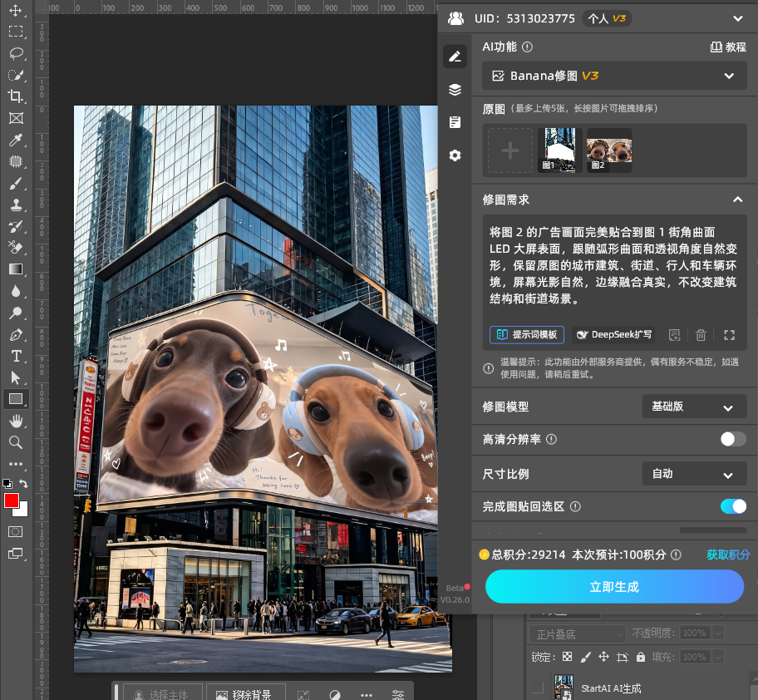The height and width of the screenshot is (700, 758).
Task: Select the History Brush tool
Action: pos(16,226)
